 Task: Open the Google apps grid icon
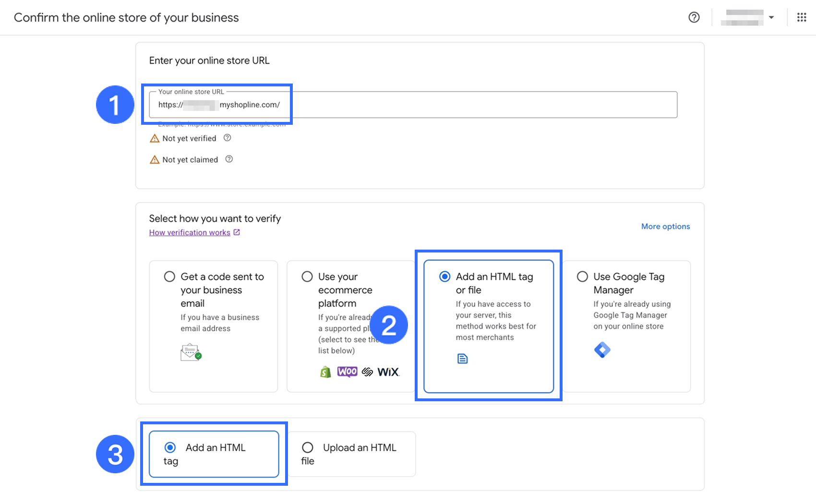(801, 17)
